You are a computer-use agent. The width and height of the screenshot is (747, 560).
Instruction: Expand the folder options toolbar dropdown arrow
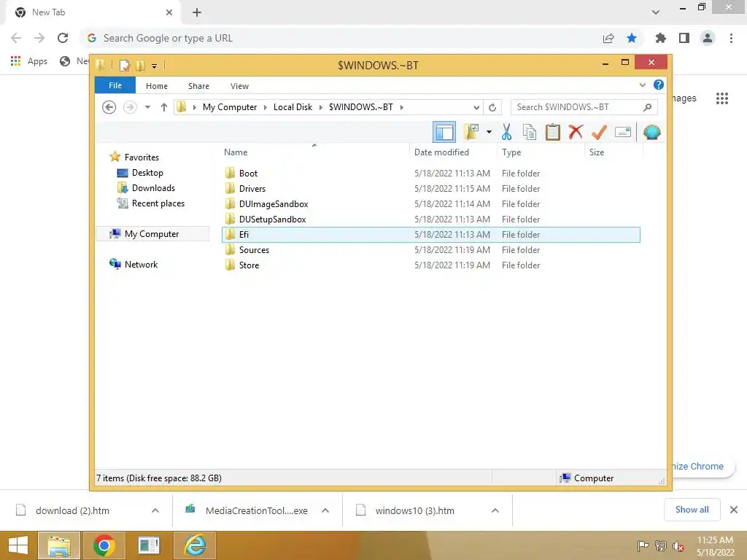(489, 132)
